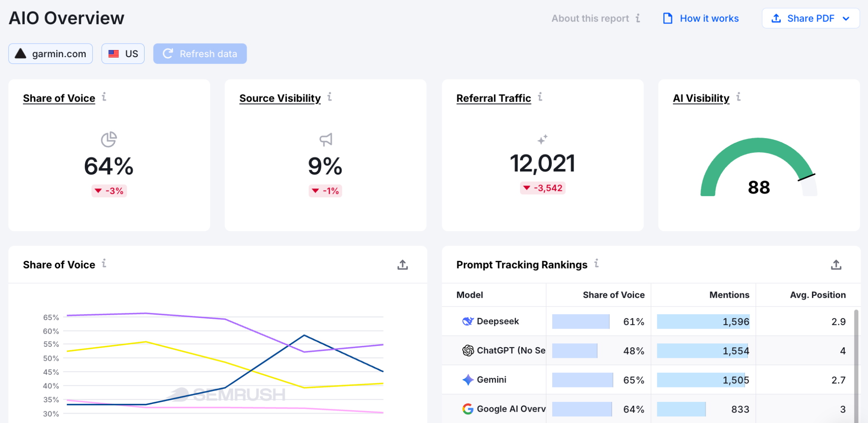This screenshot has width=868, height=423.
Task: Click the Share PDF upload icon
Action: pos(776,18)
